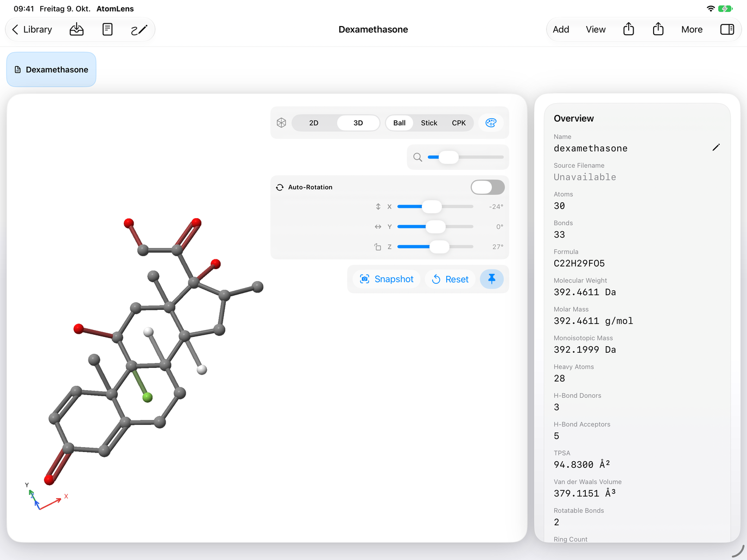Open the Add menu
Screen dimensions: 747x560
(561, 29)
